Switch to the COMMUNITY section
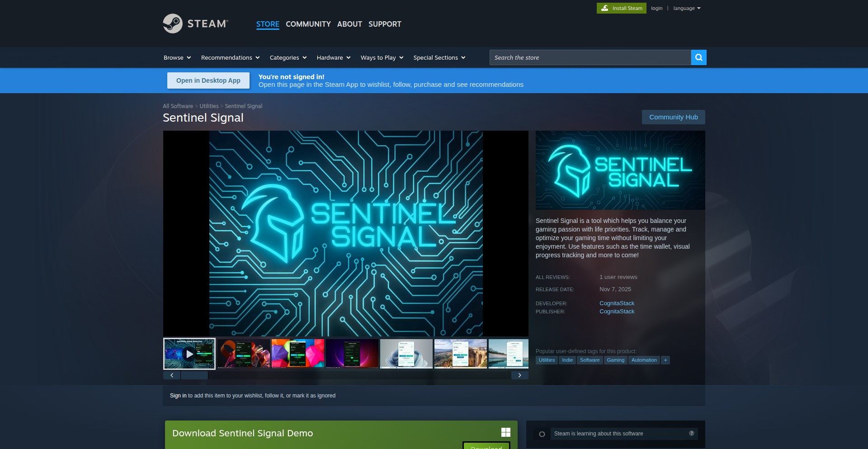868x449 pixels. point(308,24)
